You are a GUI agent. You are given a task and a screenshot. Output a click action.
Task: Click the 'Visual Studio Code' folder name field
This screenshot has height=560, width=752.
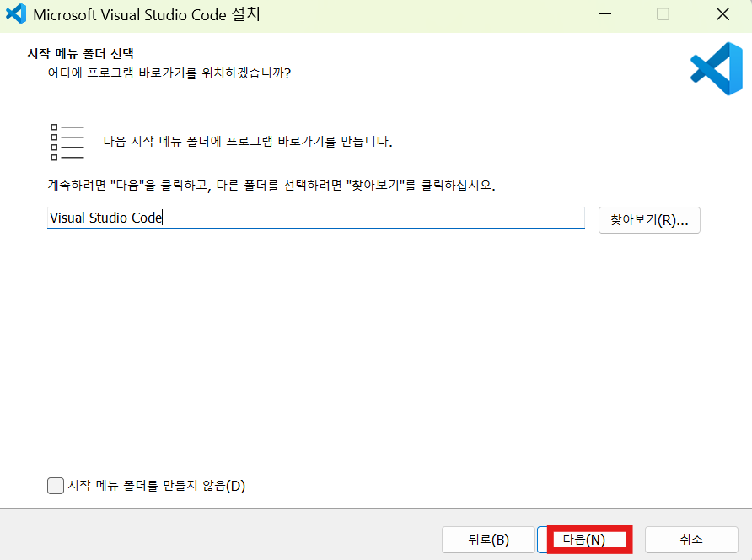pos(316,218)
